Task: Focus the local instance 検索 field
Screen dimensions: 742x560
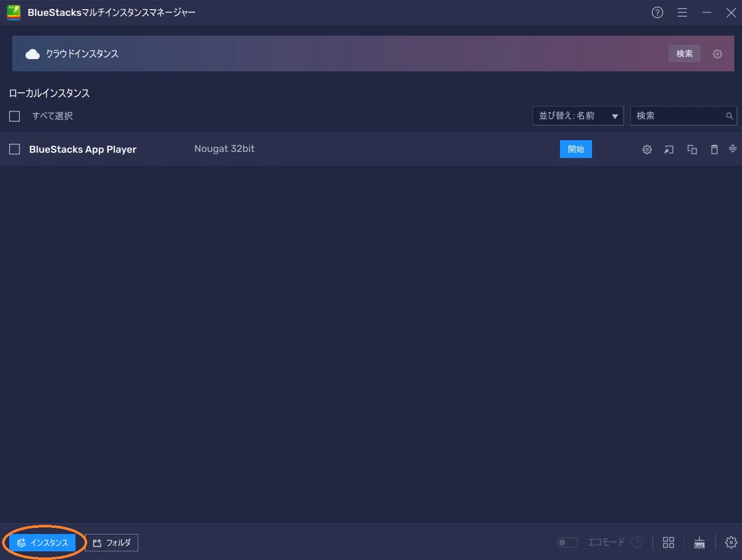Action: click(x=683, y=116)
